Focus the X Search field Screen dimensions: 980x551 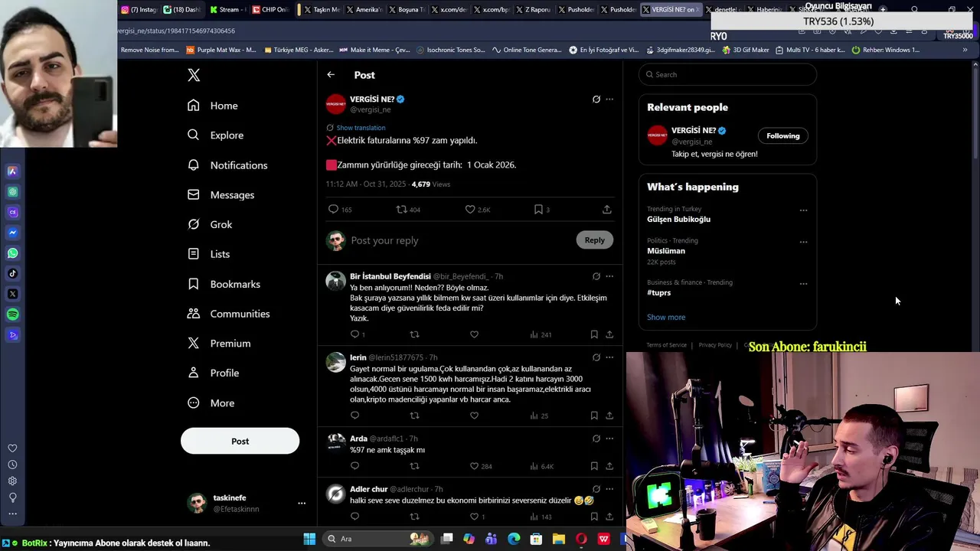point(727,74)
